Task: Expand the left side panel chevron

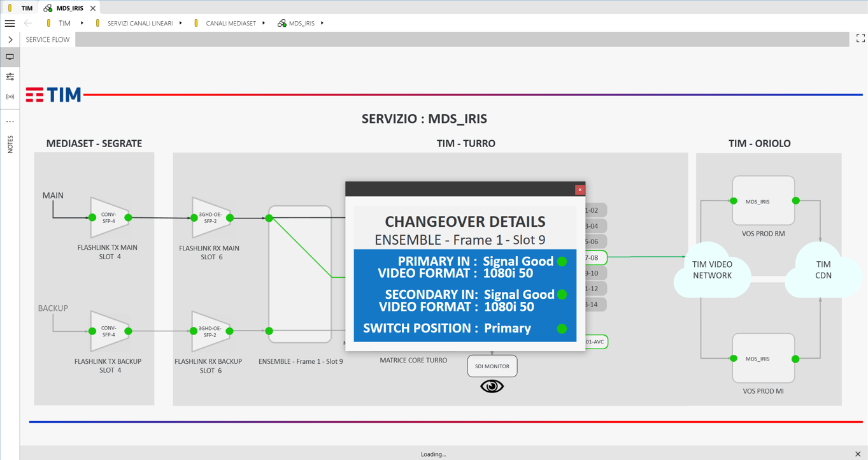Action: [10, 40]
